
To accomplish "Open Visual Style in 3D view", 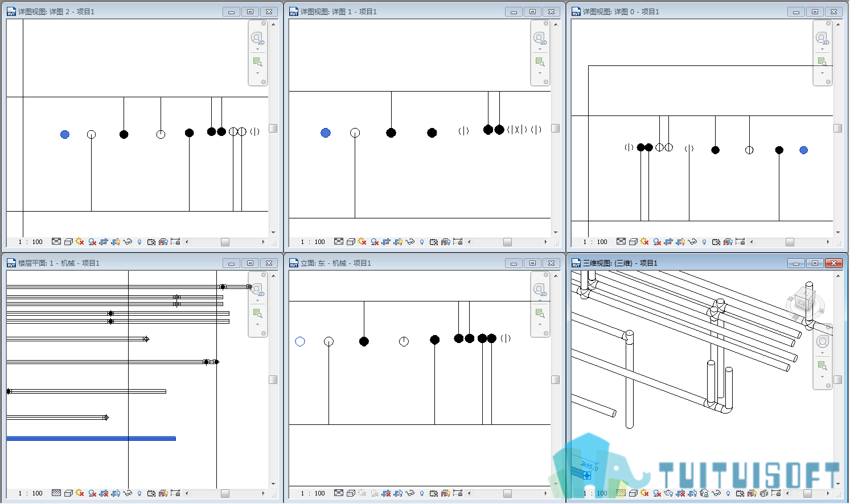I will (x=633, y=493).
